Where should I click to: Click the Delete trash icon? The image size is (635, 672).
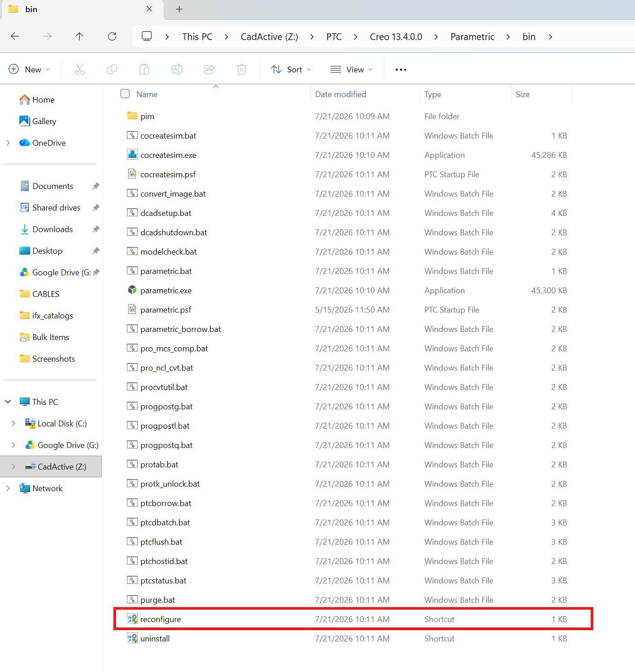[242, 69]
